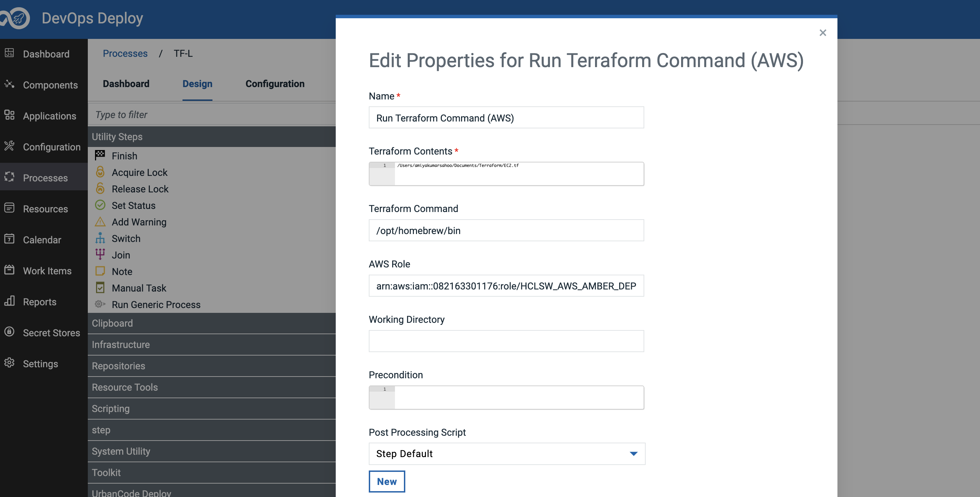Close the Edit Properties dialog
The width and height of the screenshot is (980, 497).
pos(823,33)
